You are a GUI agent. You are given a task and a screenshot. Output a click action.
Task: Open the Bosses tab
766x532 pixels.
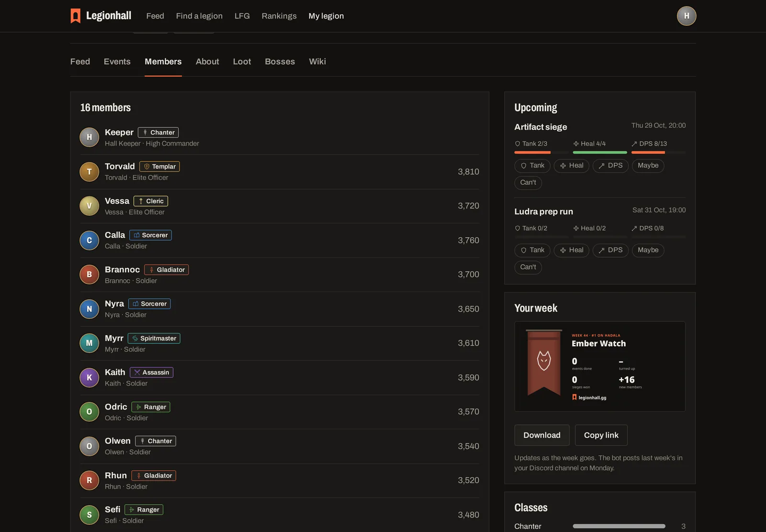point(280,62)
